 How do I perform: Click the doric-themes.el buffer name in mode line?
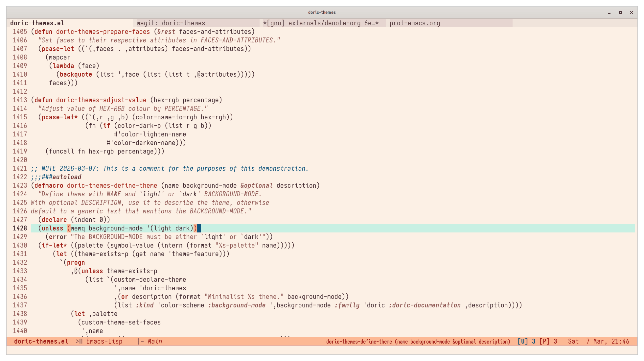(x=41, y=341)
